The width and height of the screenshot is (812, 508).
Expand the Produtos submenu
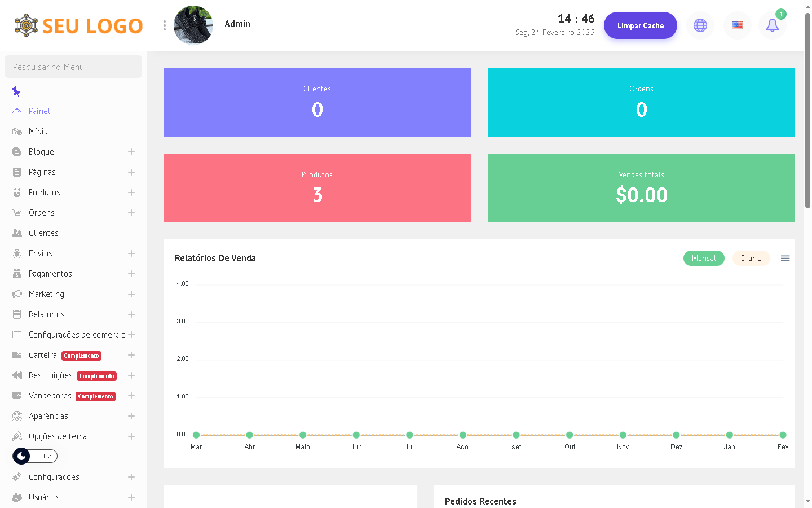tap(131, 192)
